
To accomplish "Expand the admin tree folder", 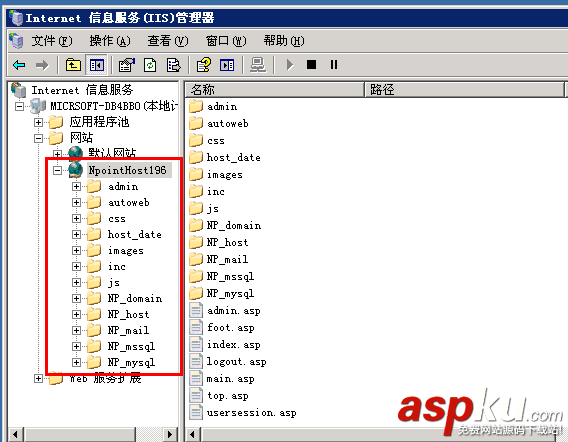I will (76, 187).
